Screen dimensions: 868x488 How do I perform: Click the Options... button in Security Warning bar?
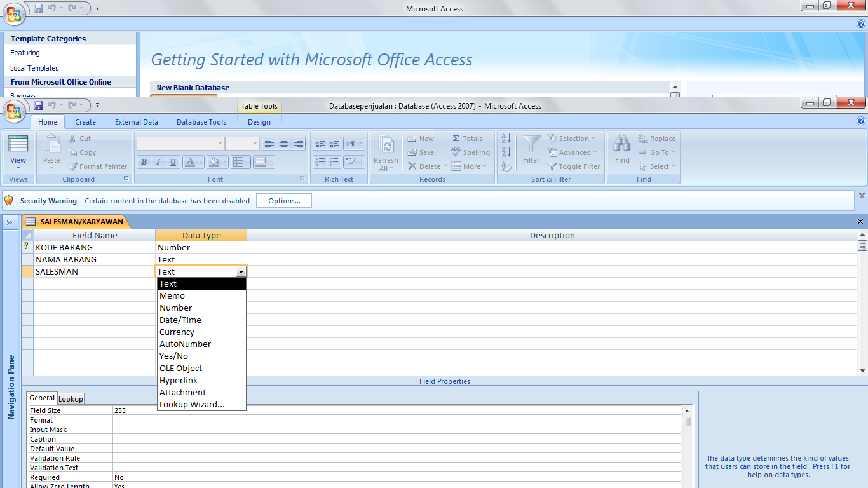[x=284, y=201]
